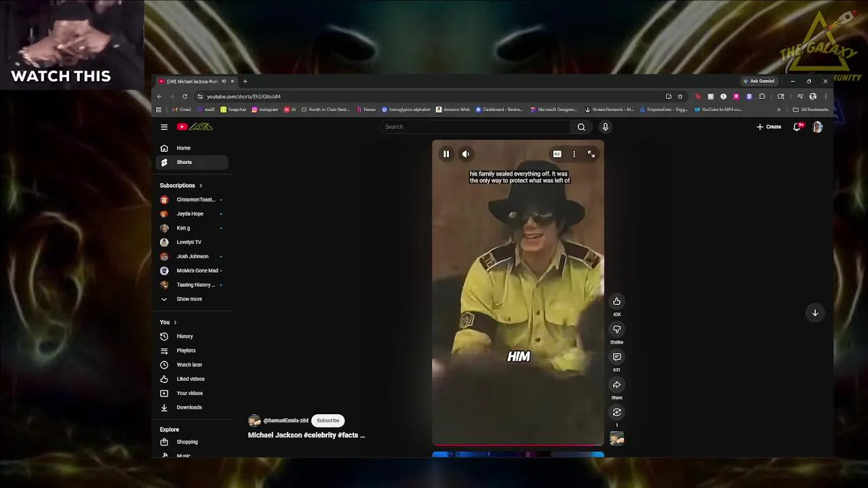The width and height of the screenshot is (868, 488).
Task: Open Playlists in sidebar
Action: (192, 350)
